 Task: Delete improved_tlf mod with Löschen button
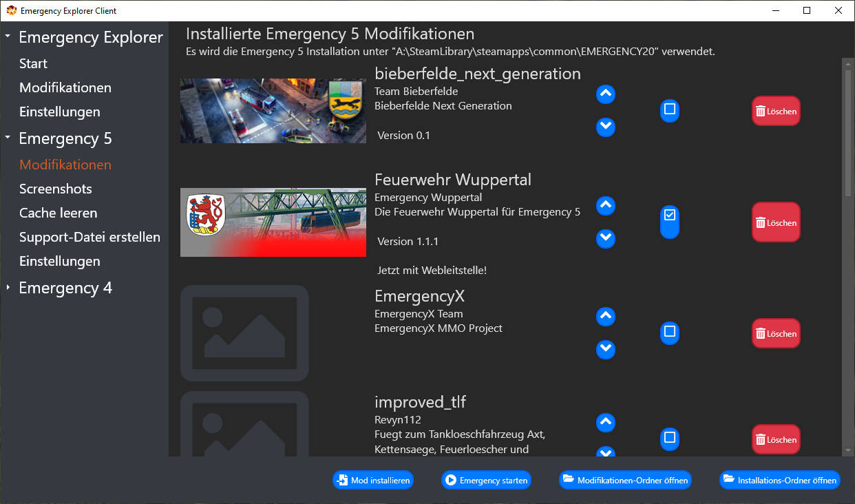[776, 439]
